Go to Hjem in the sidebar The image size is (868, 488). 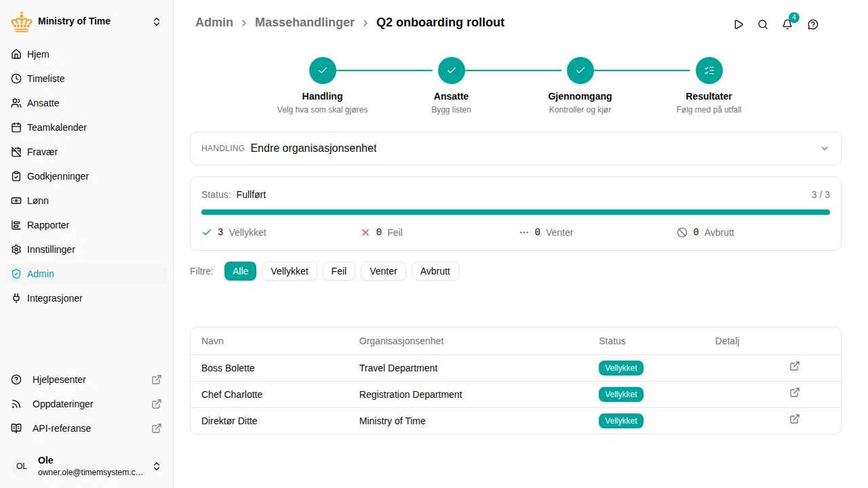86,54
